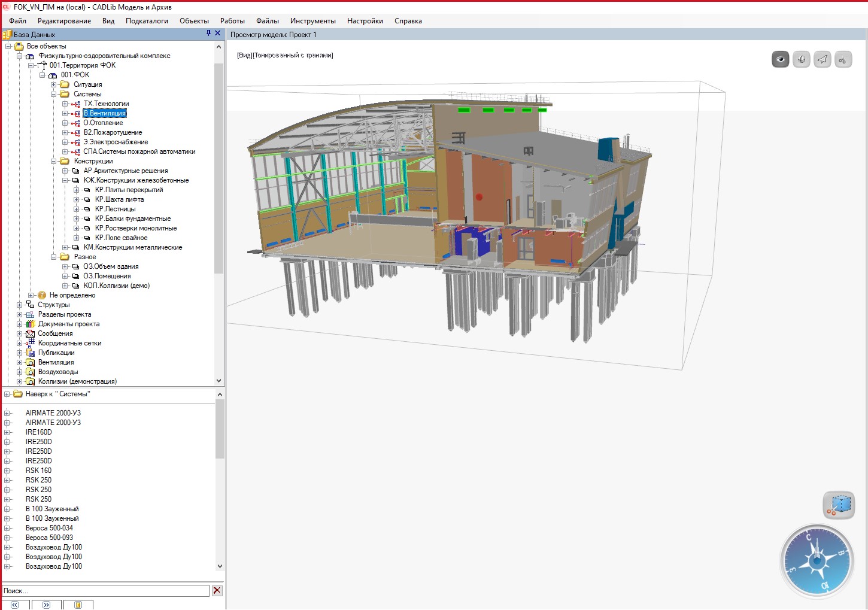Viewport: 868px width, 610px height.
Task: Click the compass navigation widget
Action: coord(816,561)
